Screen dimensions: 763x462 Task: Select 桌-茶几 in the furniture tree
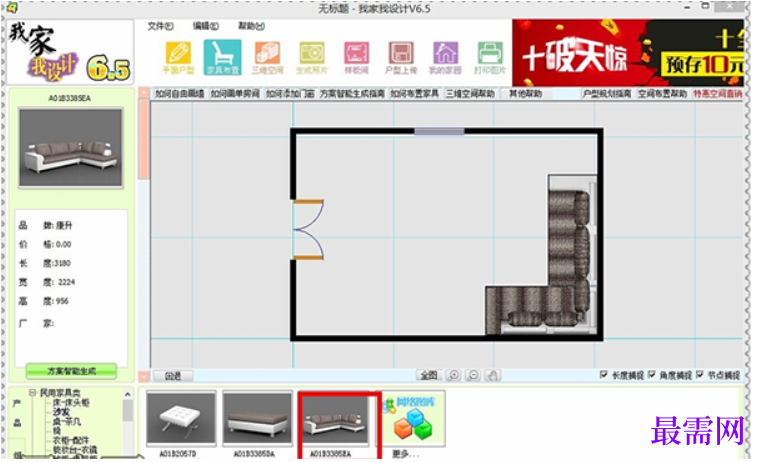click(x=67, y=422)
